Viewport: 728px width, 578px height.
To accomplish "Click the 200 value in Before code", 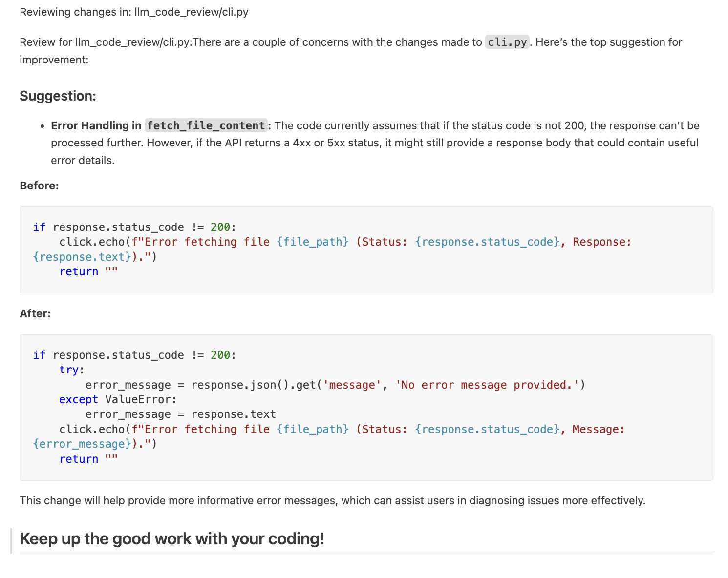I will pyautogui.click(x=220, y=227).
